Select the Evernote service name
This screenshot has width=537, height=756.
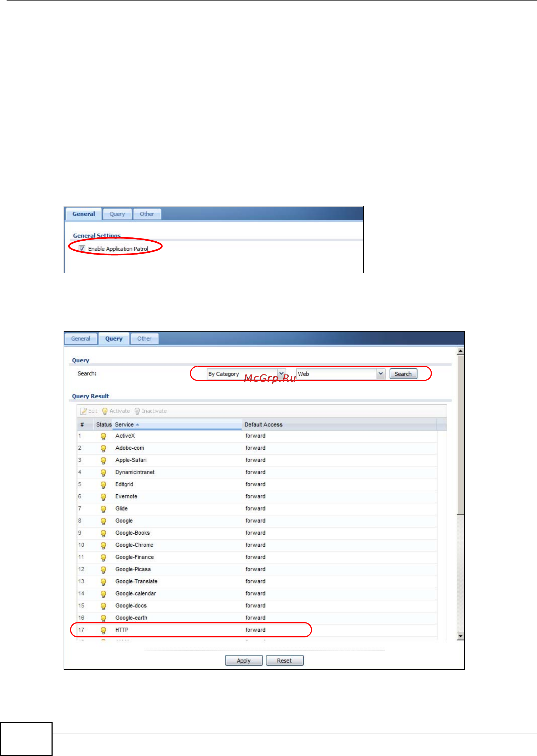126,496
